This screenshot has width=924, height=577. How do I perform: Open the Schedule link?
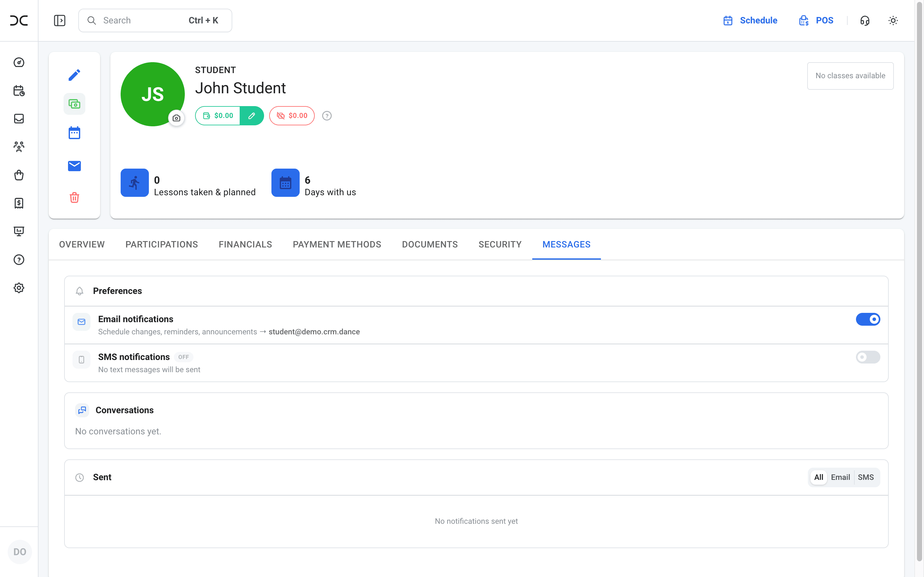pos(750,21)
